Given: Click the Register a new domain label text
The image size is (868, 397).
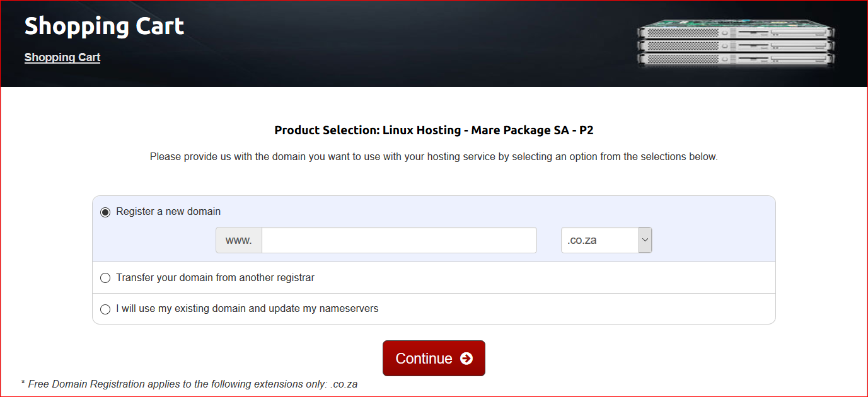Looking at the screenshot, I should tap(168, 212).
